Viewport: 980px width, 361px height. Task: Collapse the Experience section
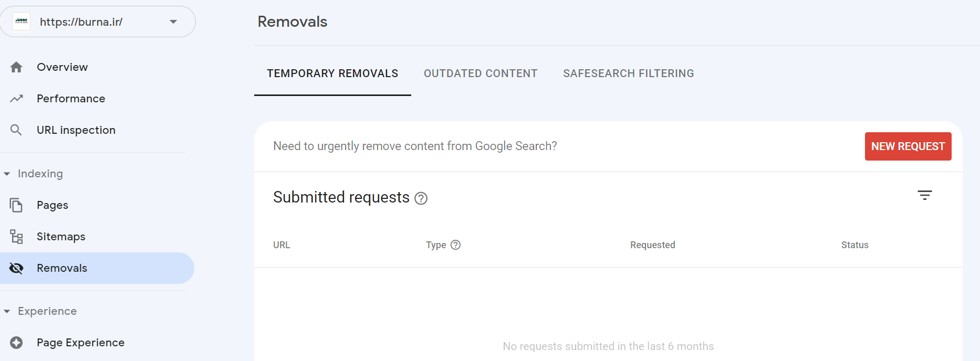7,311
